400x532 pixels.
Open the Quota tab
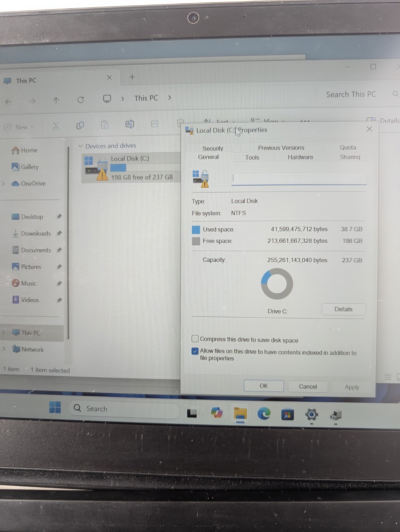(348, 148)
